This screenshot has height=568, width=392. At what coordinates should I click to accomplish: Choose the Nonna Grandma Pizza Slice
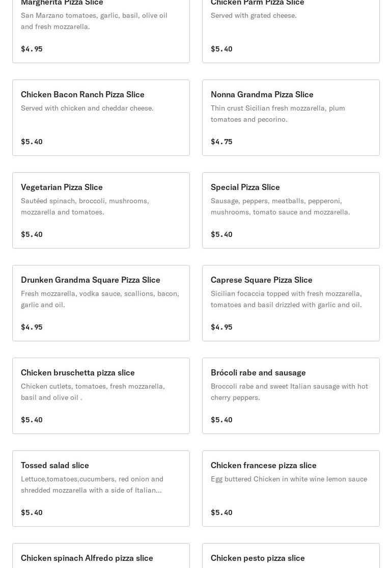coord(291,118)
